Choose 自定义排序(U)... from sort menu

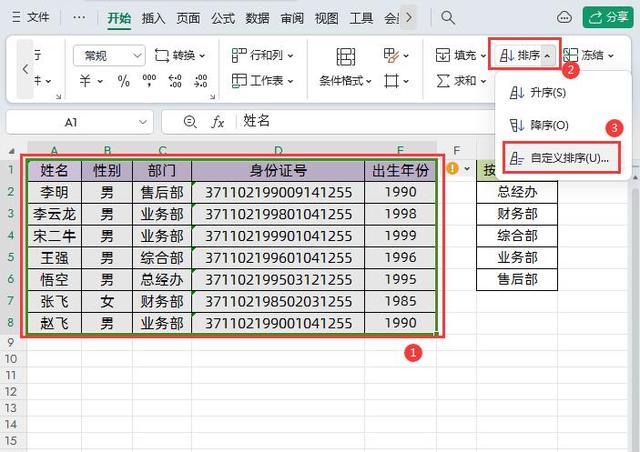click(561, 158)
